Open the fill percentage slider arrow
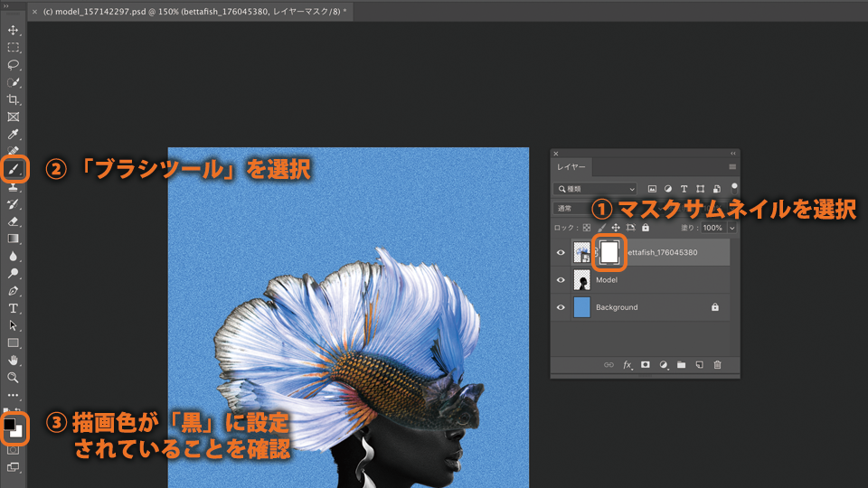This screenshot has height=488, width=868. [731, 228]
